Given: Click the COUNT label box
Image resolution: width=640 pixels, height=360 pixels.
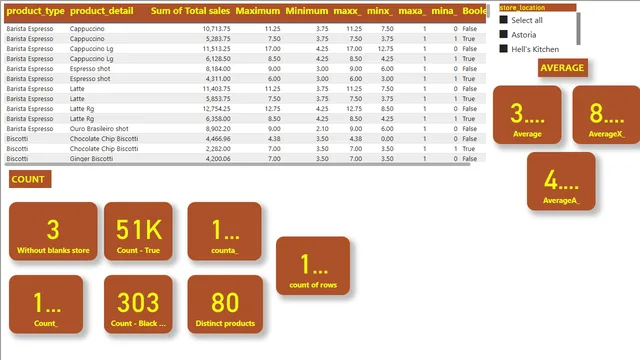Looking at the screenshot, I should click(x=30, y=179).
